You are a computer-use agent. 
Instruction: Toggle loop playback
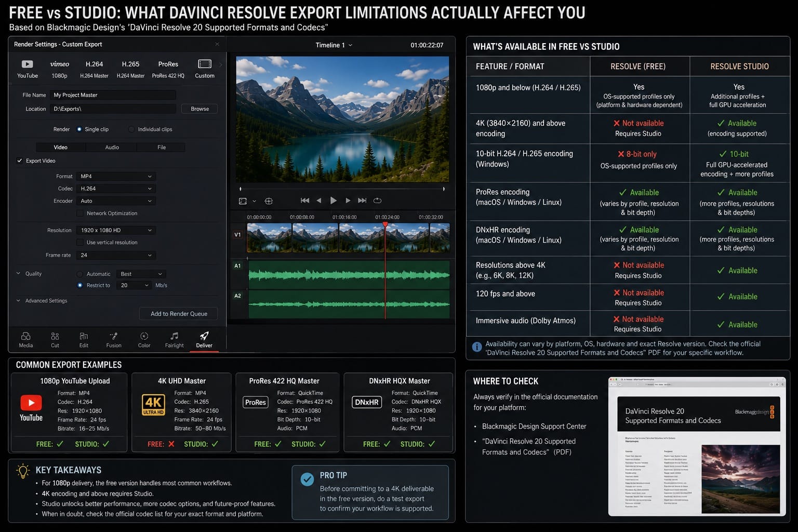click(x=378, y=201)
